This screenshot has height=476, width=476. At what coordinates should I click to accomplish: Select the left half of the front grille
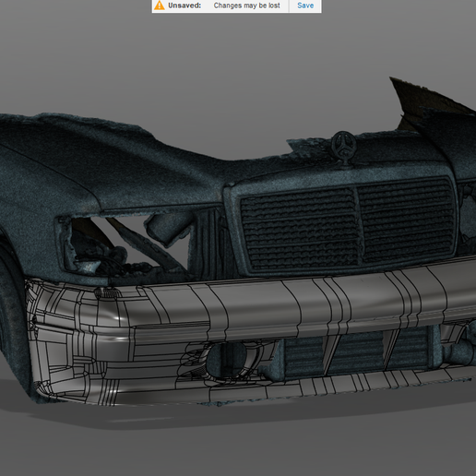pos(300,229)
